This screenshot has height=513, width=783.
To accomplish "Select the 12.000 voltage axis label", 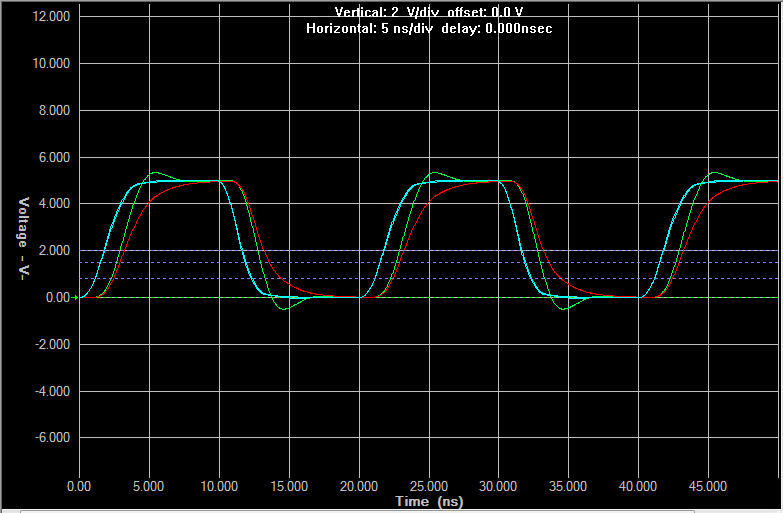I will [52, 16].
